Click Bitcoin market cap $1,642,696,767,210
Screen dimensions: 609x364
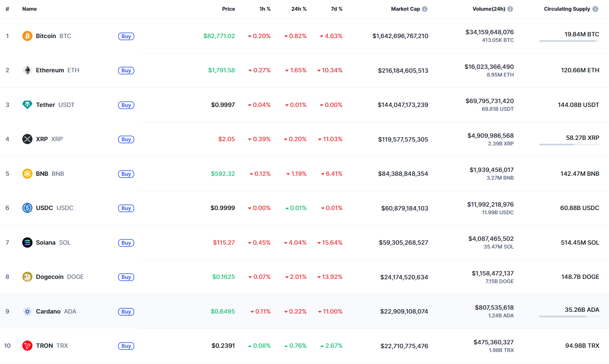pos(400,36)
